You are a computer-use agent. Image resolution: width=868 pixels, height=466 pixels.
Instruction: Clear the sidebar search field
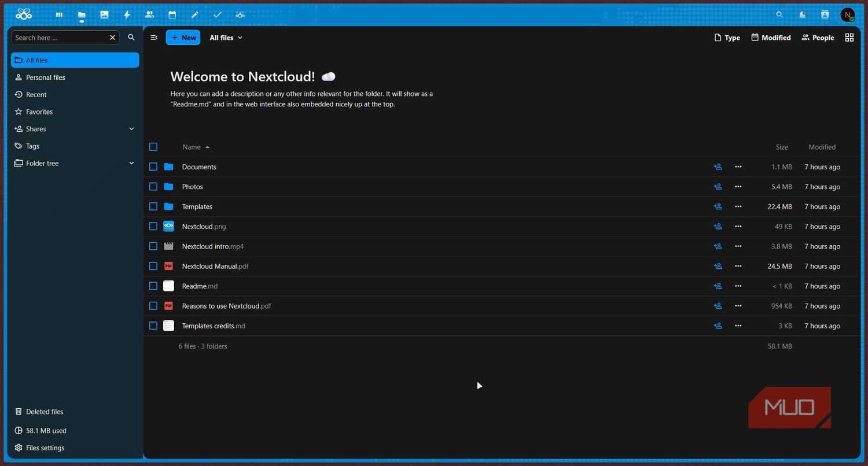112,38
